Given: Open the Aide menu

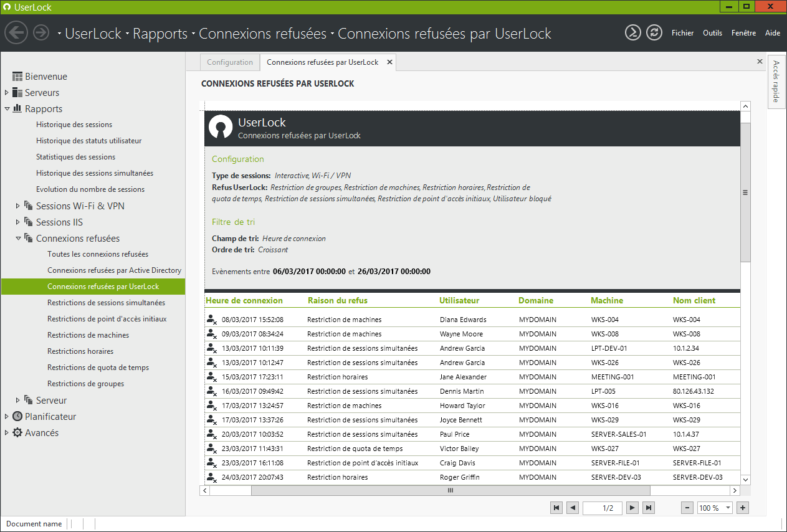Looking at the screenshot, I should coord(773,33).
